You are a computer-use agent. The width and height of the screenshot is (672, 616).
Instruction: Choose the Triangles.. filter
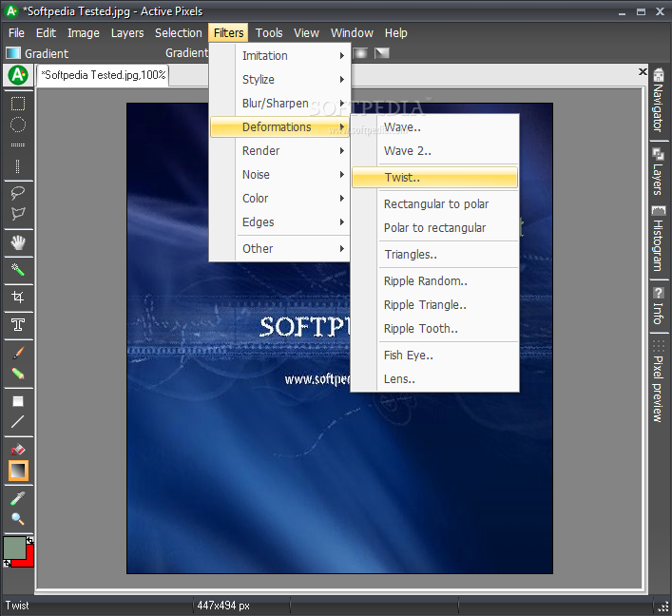coord(434,254)
